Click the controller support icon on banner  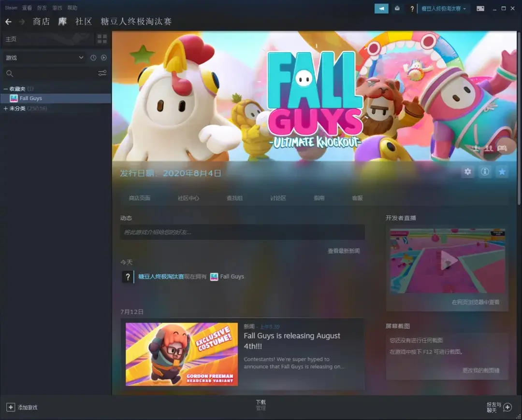click(x=502, y=148)
